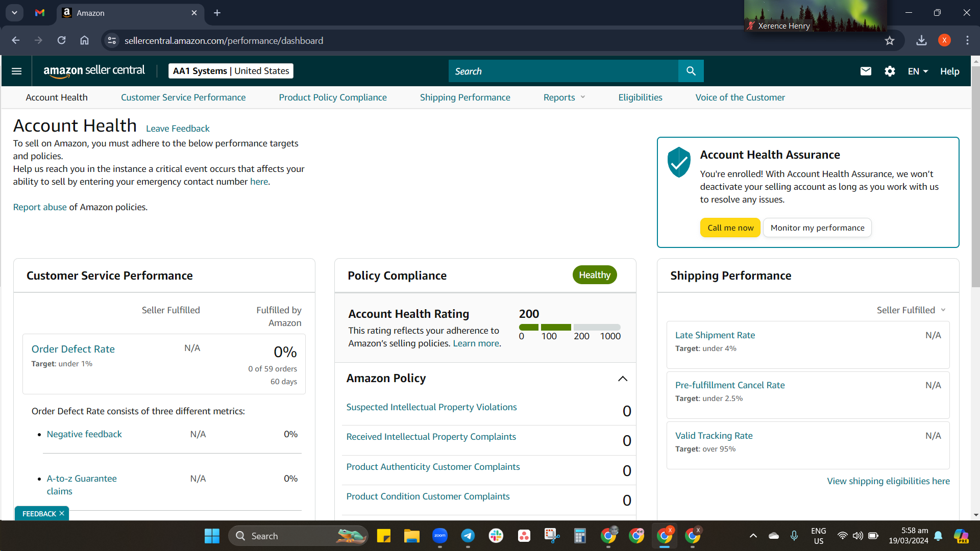
Task: Open the A-to-z Guarantee claims link
Action: click(82, 485)
